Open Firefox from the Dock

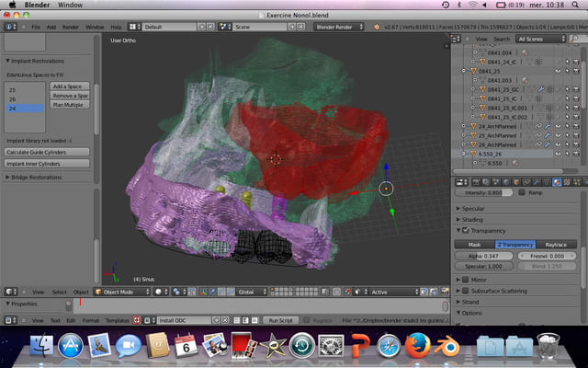[418, 347]
